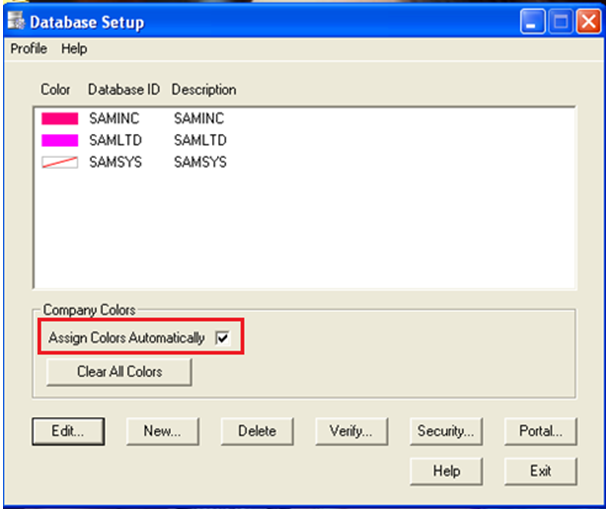Click the Database Setup title bar icon
The image size is (607, 509).
(x=16, y=21)
